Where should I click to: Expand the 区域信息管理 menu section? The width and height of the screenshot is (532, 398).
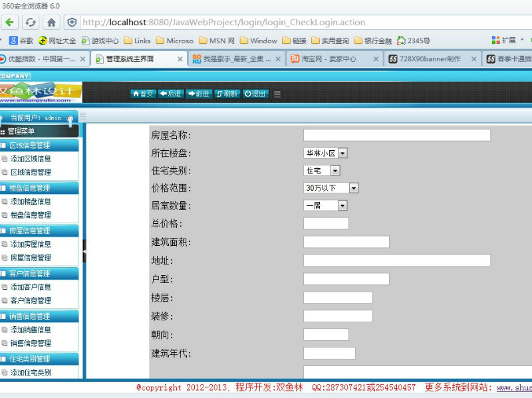tap(39, 146)
